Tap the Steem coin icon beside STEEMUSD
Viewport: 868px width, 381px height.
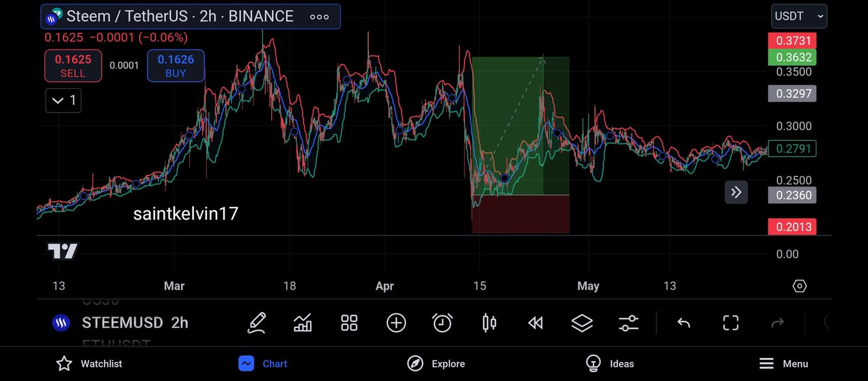61,323
